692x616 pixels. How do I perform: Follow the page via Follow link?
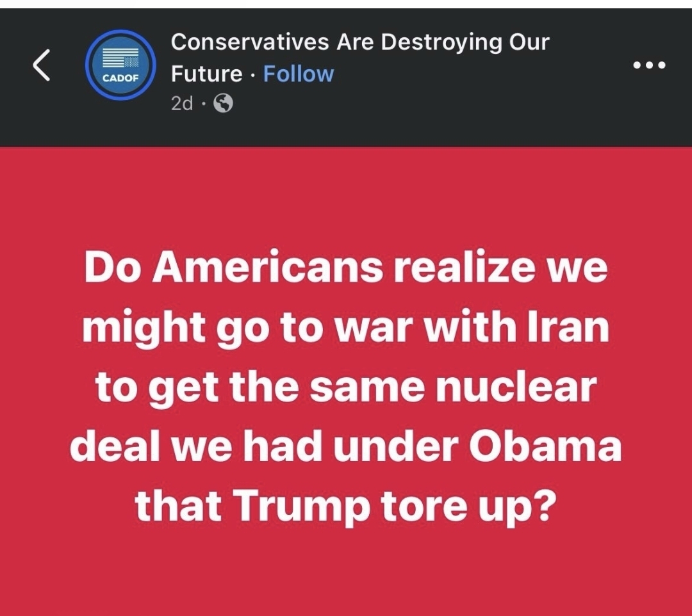pyautogui.click(x=299, y=74)
